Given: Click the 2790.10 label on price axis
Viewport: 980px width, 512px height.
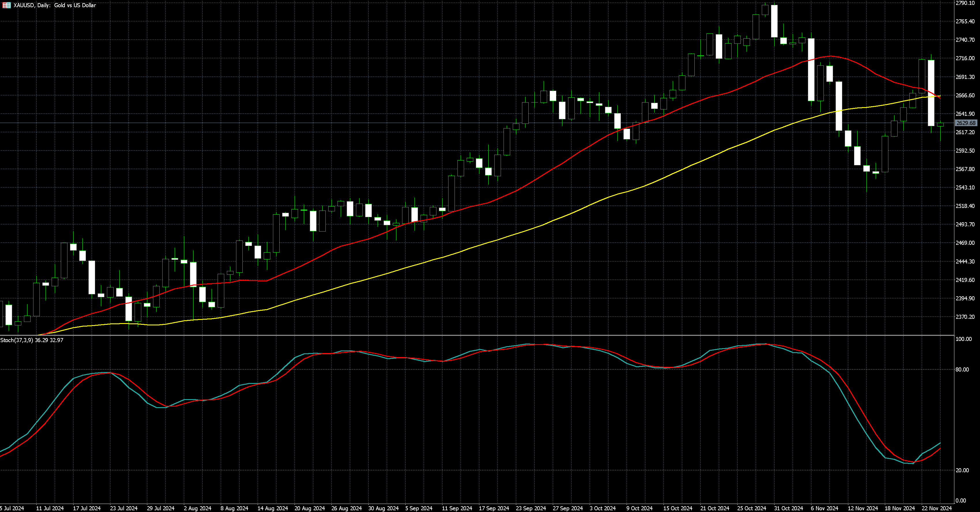Looking at the screenshot, I should 965,3.
